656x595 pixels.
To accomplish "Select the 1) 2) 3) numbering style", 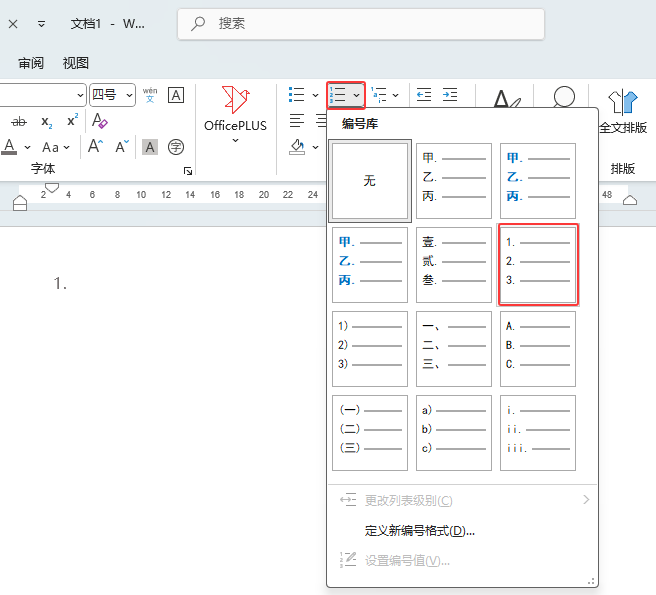I will (370, 349).
